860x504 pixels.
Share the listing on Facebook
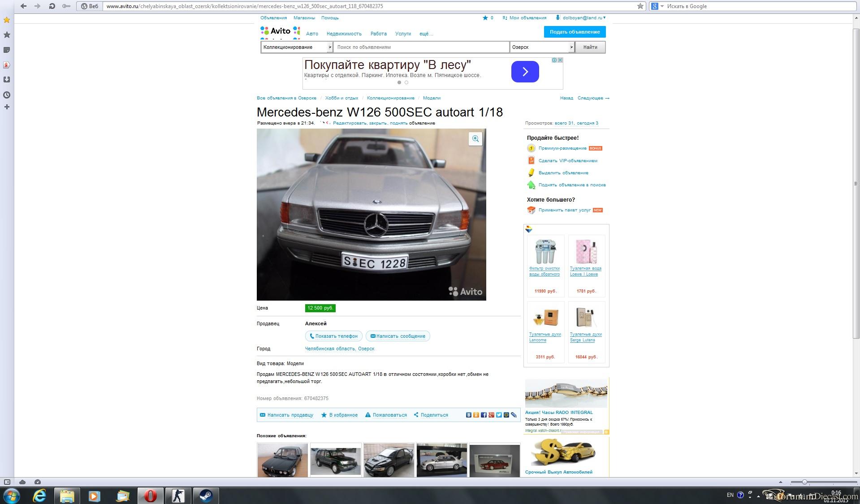pyautogui.click(x=484, y=415)
